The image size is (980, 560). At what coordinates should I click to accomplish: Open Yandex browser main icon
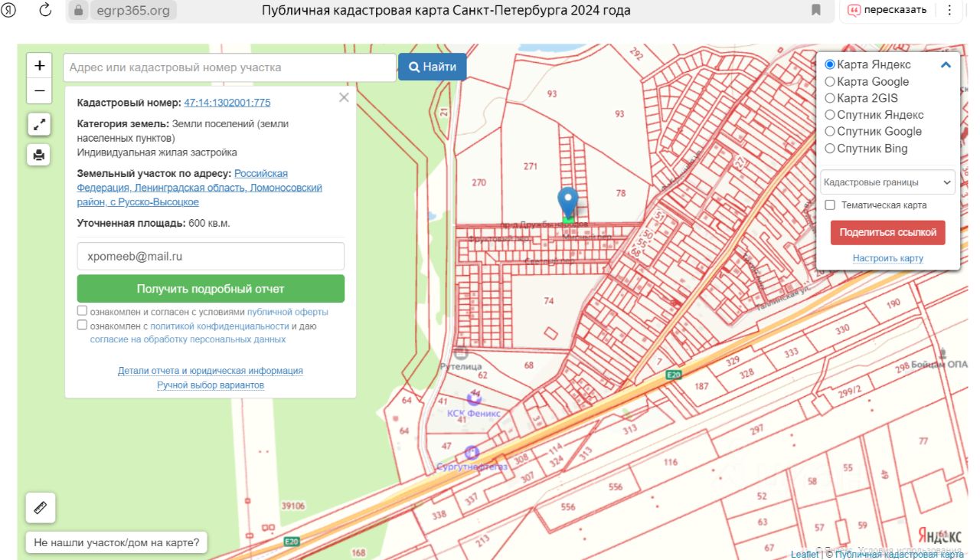[10, 10]
